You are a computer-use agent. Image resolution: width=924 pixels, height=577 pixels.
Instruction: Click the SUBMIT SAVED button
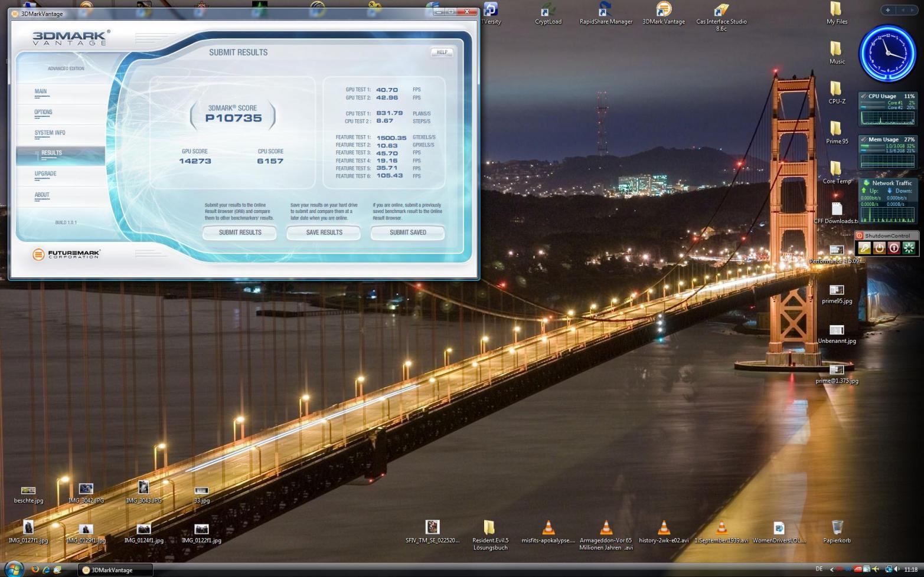(x=407, y=232)
